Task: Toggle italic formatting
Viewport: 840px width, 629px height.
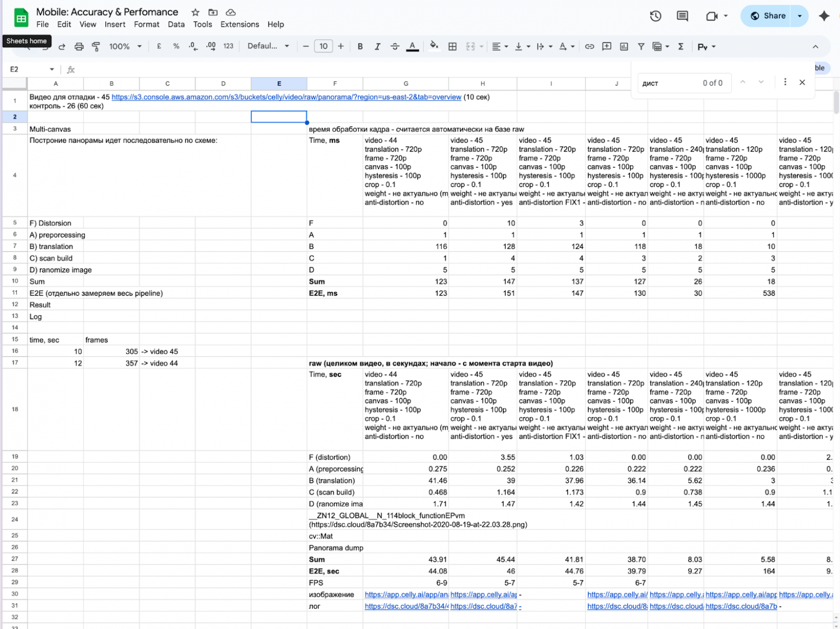Action: [x=377, y=47]
